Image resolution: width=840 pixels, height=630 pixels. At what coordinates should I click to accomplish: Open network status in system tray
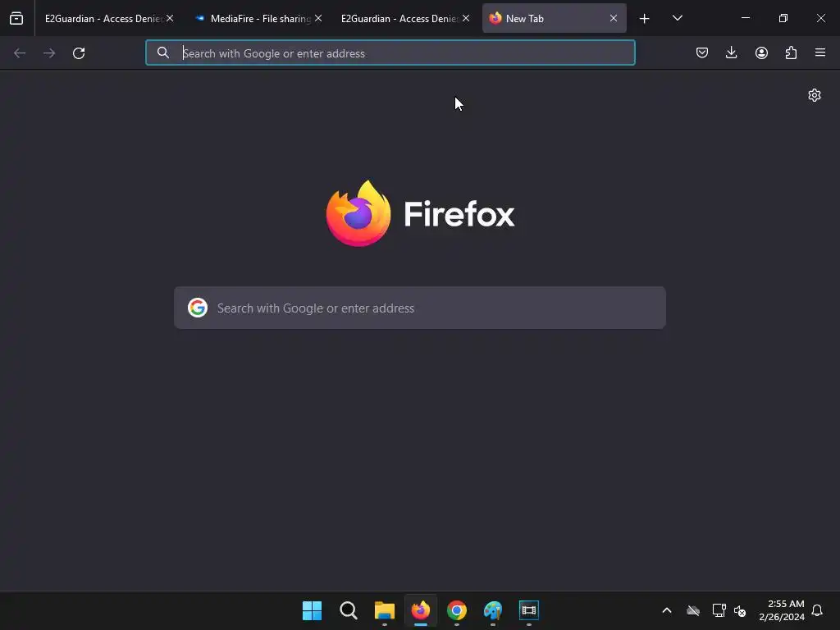pyautogui.click(x=719, y=610)
